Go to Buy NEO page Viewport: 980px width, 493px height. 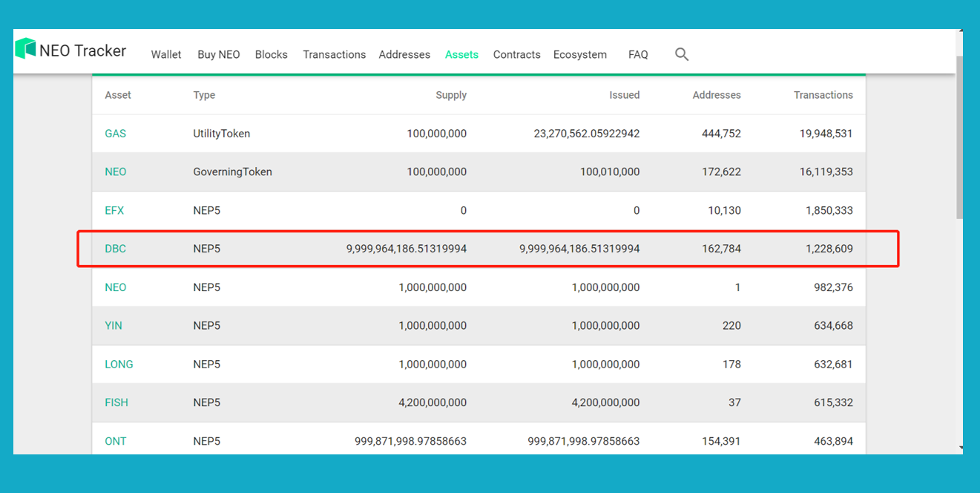[219, 55]
